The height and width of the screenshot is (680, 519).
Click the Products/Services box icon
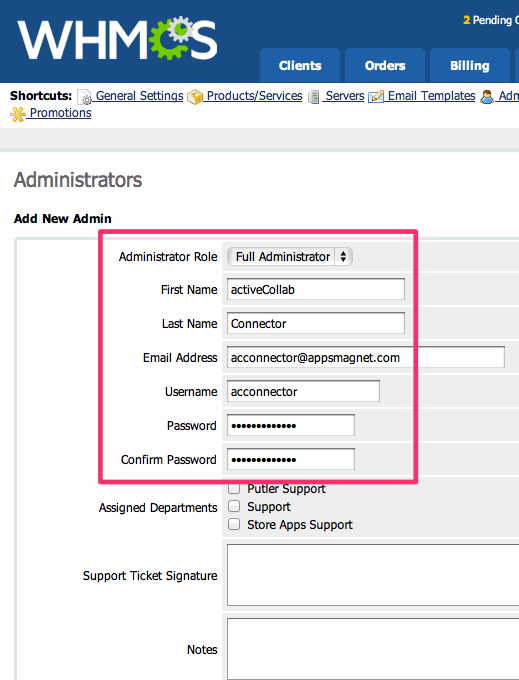[x=195, y=97]
